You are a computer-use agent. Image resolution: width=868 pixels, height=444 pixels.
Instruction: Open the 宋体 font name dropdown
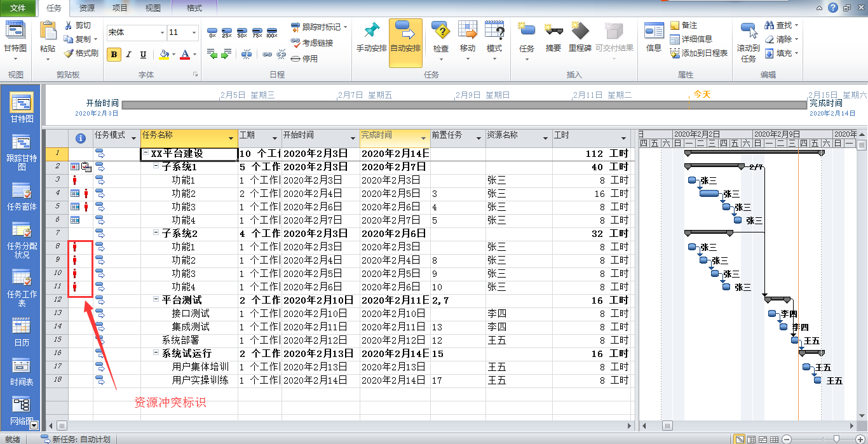pyautogui.click(x=161, y=32)
